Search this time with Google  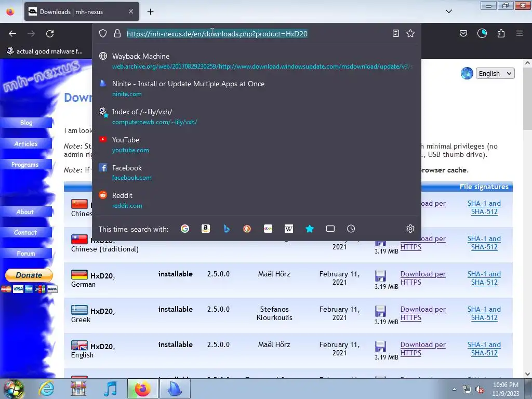click(x=185, y=229)
